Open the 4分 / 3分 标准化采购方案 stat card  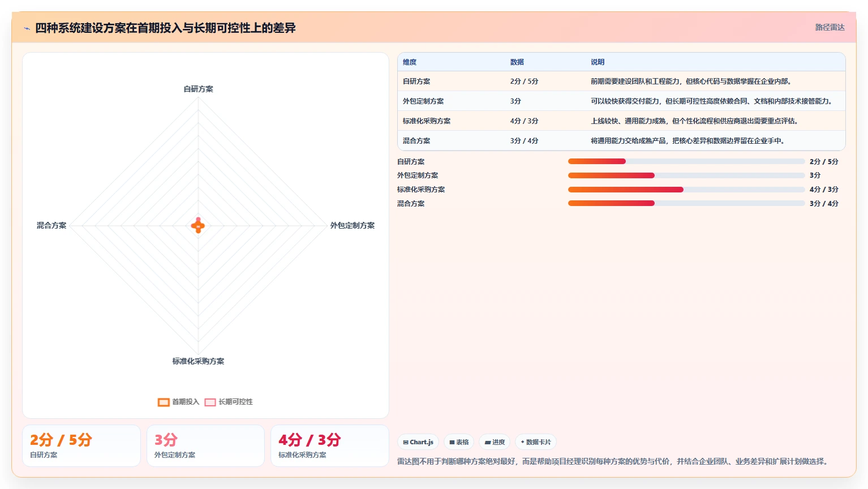(x=329, y=446)
